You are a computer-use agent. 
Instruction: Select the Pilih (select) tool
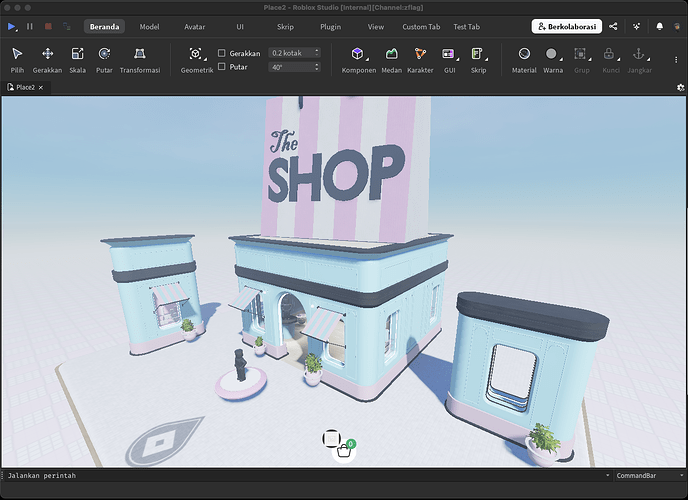pyautogui.click(x=17, y=54)
